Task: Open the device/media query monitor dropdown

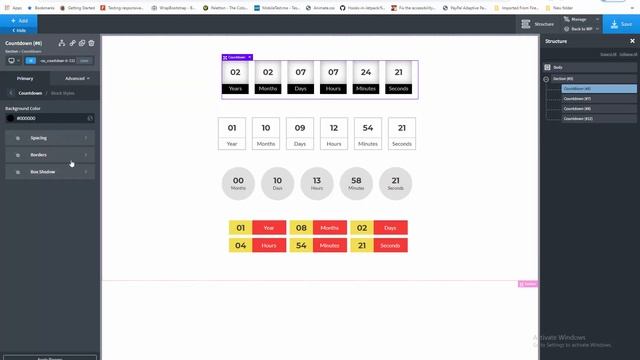Action: (13, 60)
